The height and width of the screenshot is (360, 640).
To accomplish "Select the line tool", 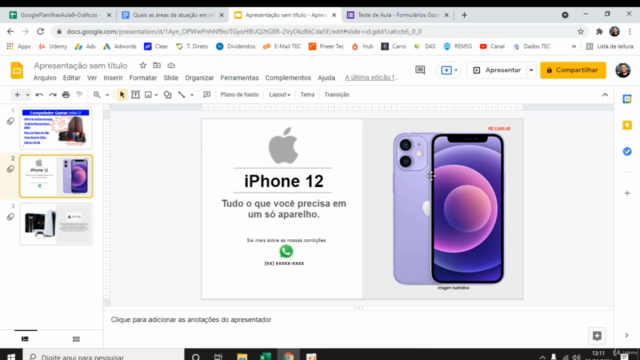I will (182, 95).
